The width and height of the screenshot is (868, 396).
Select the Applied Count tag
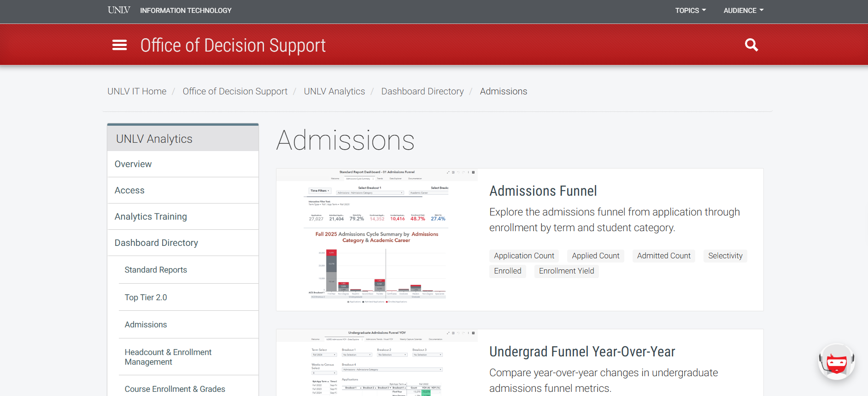[596, 256]
